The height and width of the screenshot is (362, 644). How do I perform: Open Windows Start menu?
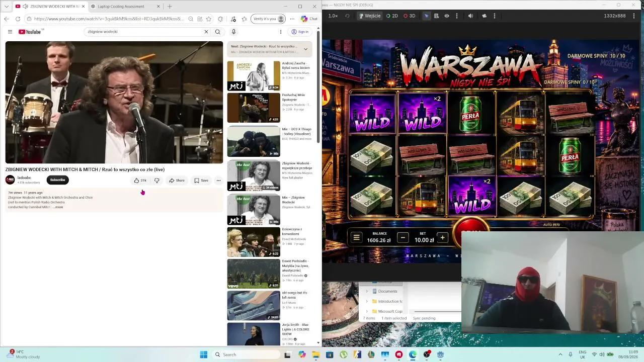pyautogui.click(x=203, y=354)
